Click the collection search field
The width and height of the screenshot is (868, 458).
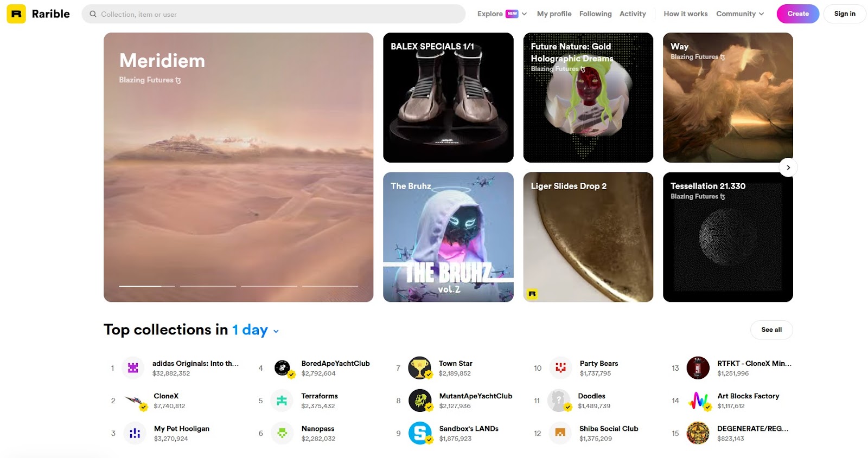pos(273,14)
